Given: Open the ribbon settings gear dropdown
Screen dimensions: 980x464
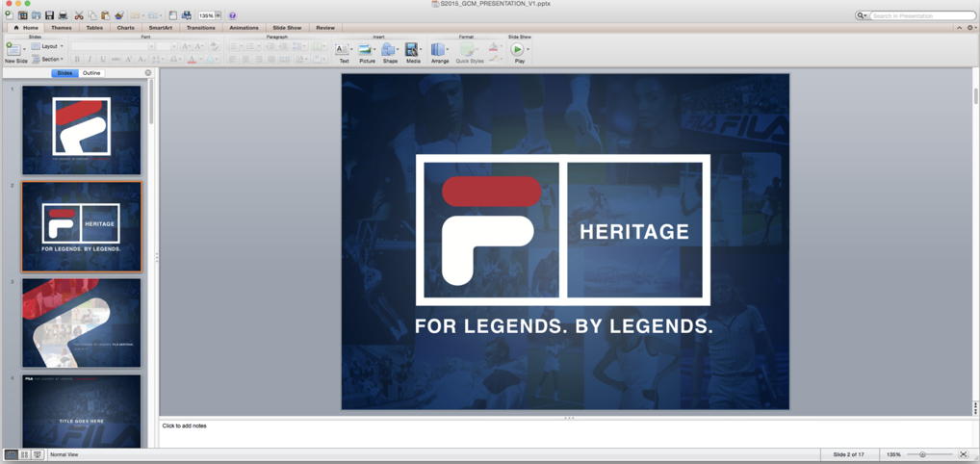Looking at the screenshot, I should [970, 28].
